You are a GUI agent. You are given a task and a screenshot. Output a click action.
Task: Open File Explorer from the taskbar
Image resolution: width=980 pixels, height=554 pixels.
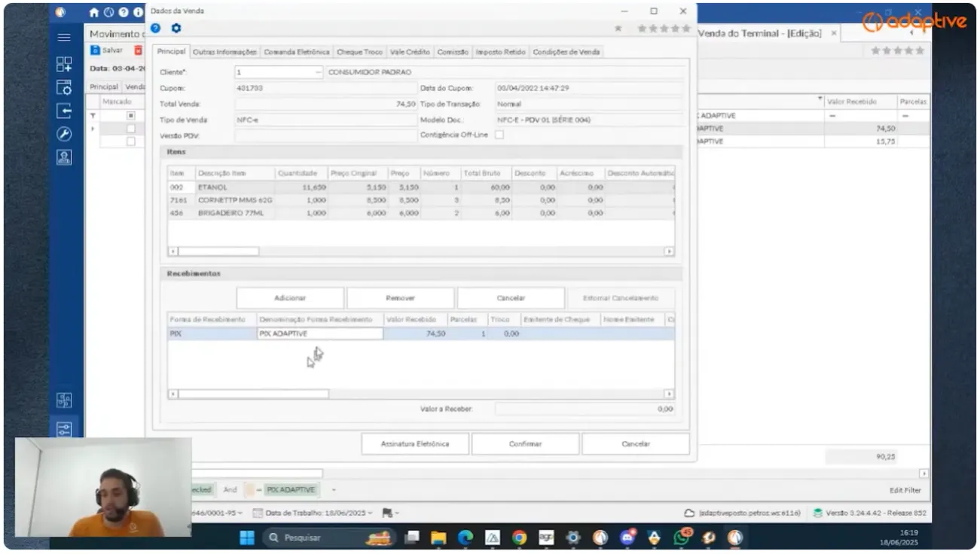pos(438,537)
